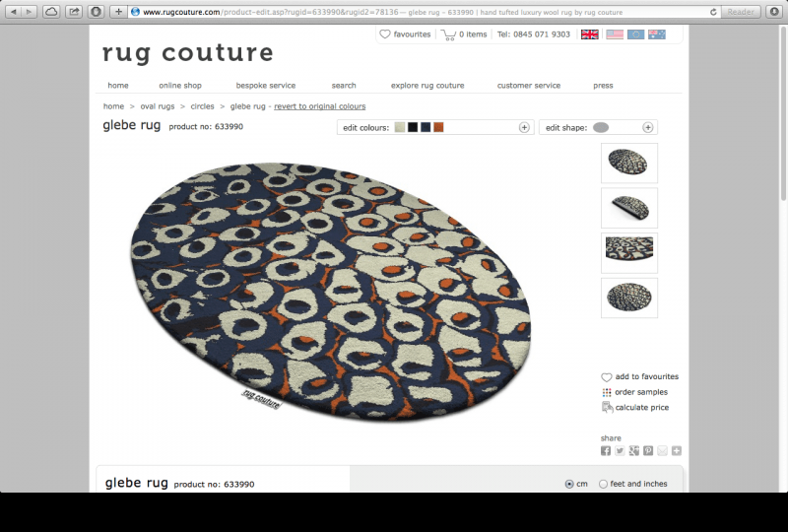Expand the edit shape panel
Viewport: 788px width, 532px height.
tap(648, 128)
